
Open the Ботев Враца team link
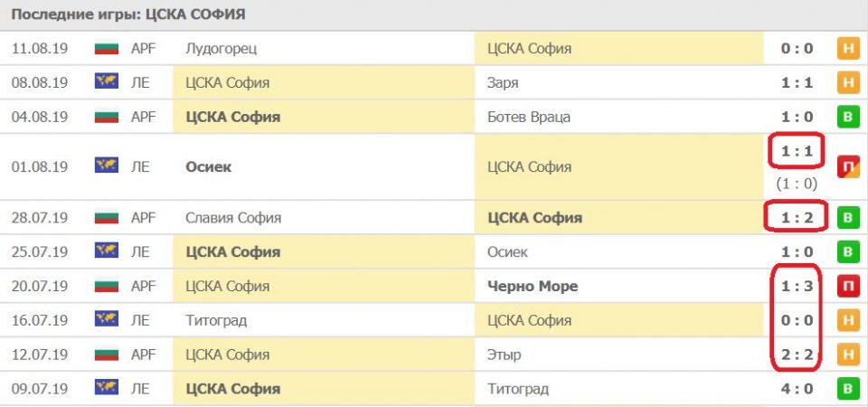[529, 117]
